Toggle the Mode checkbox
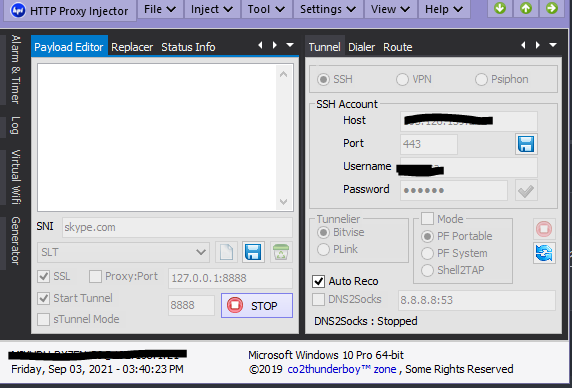This screenshot has height=388, width=572. tap(427, 219)
